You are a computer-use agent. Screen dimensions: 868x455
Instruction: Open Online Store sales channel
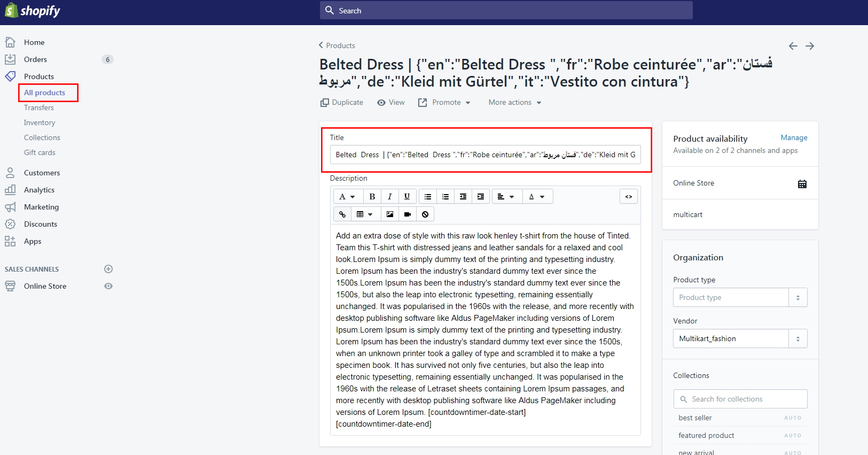click(45, 286)
